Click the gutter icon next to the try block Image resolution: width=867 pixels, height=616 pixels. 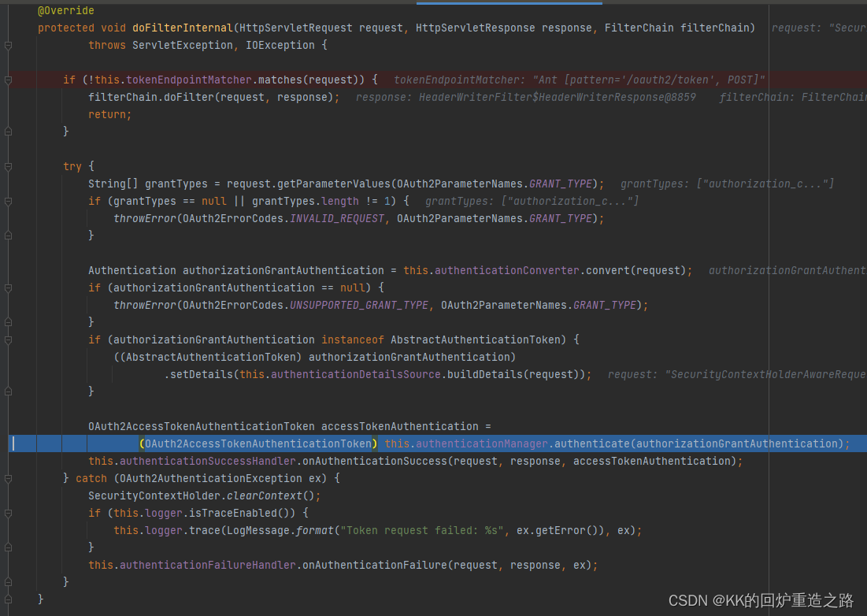coord(8,166)
